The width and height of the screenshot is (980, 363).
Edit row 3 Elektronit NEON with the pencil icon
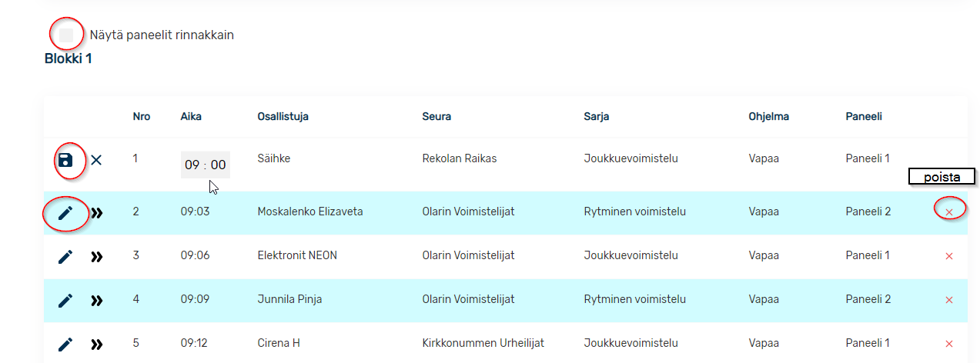(65, 256)
